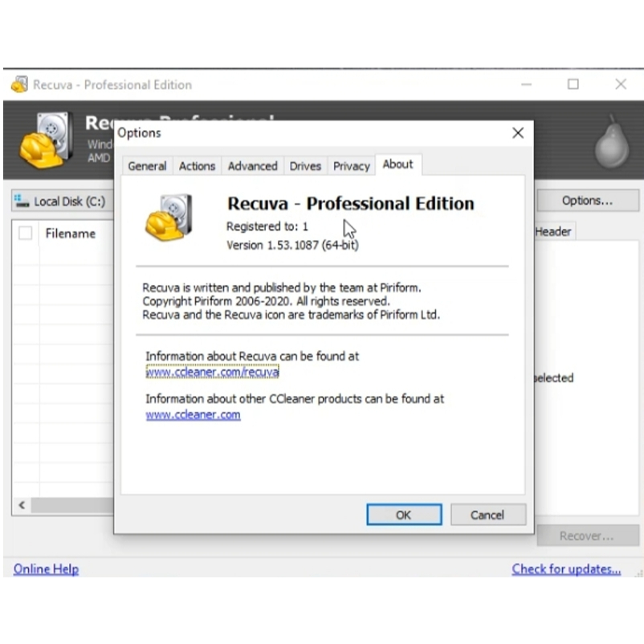The image size is (644, 644).
Task: Go to the Privacy tab
Action: [x=352, y=166]
